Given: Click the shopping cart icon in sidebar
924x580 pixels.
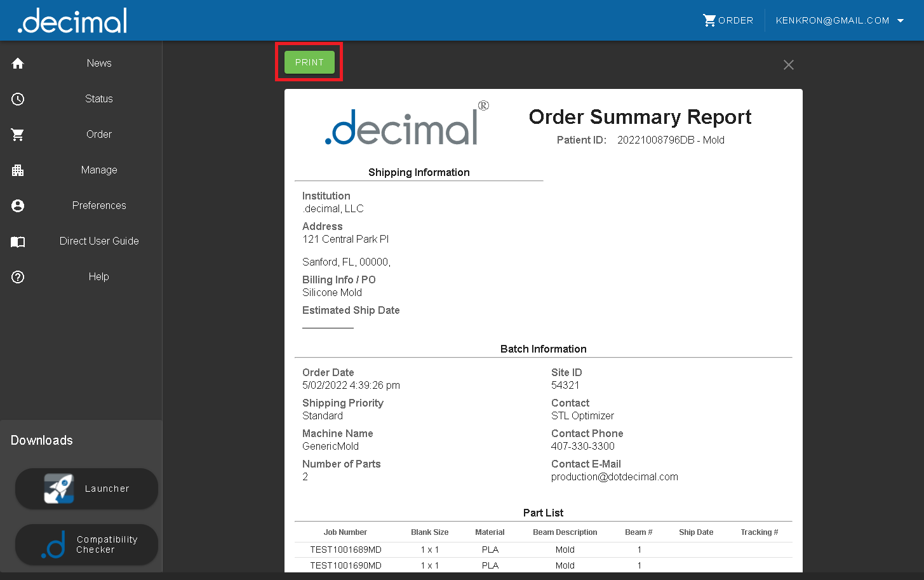Looking at the screenshot, I should click(18, 135).
